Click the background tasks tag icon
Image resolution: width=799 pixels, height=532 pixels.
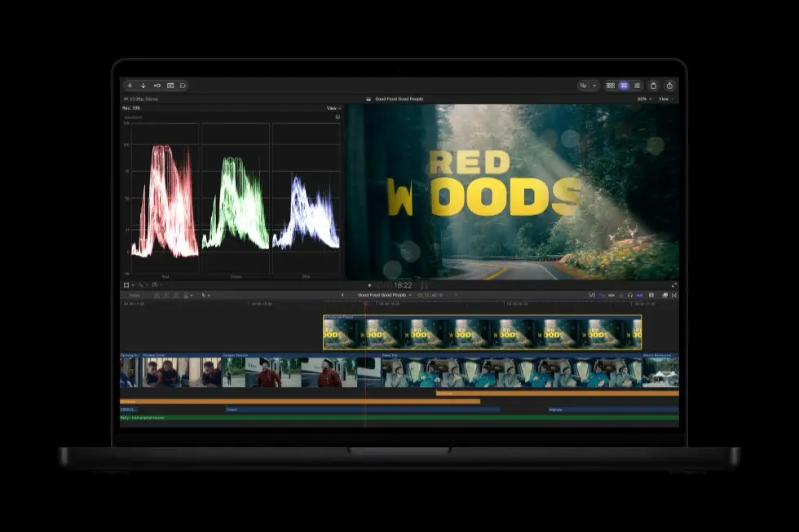tap(183, 86)
